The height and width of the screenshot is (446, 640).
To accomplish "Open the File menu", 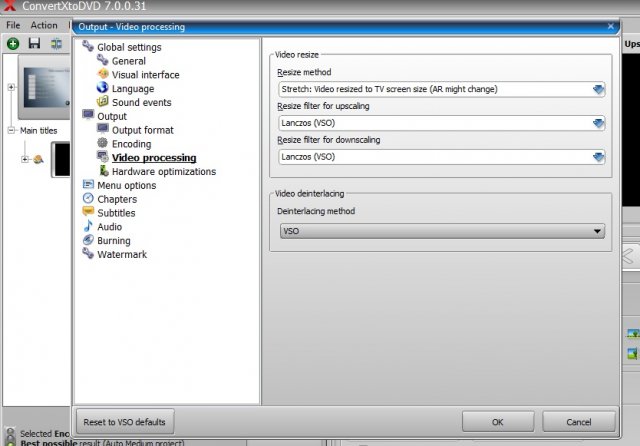I will tap(13, 25).
